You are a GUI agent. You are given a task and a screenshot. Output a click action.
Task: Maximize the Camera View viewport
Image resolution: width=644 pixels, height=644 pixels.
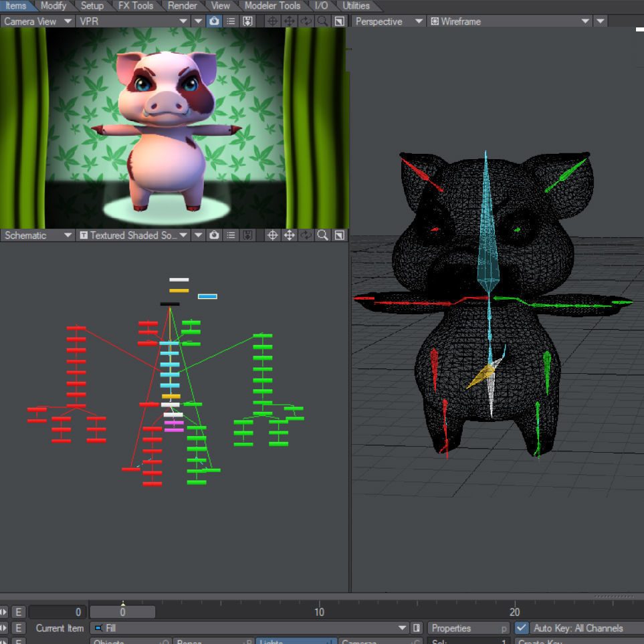tap(340, 21)
